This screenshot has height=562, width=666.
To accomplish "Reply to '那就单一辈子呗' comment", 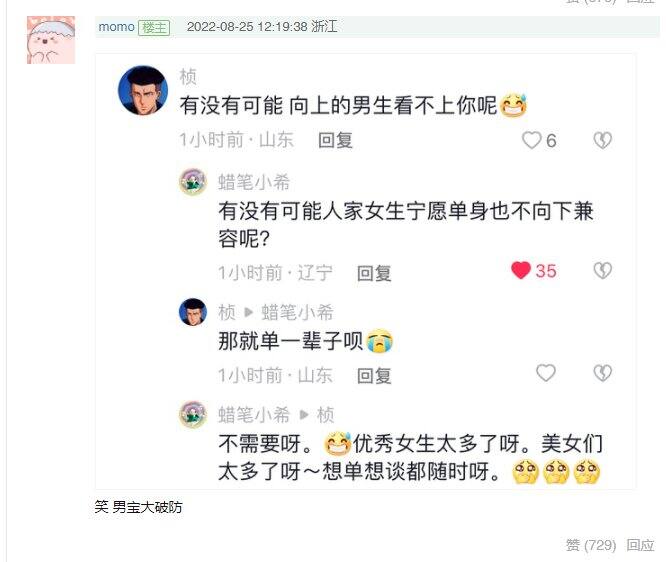I will point(374,376).
